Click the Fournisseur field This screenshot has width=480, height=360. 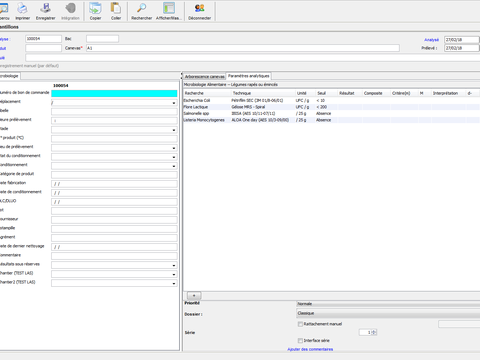pyautogui.click(x=114, y=220)
